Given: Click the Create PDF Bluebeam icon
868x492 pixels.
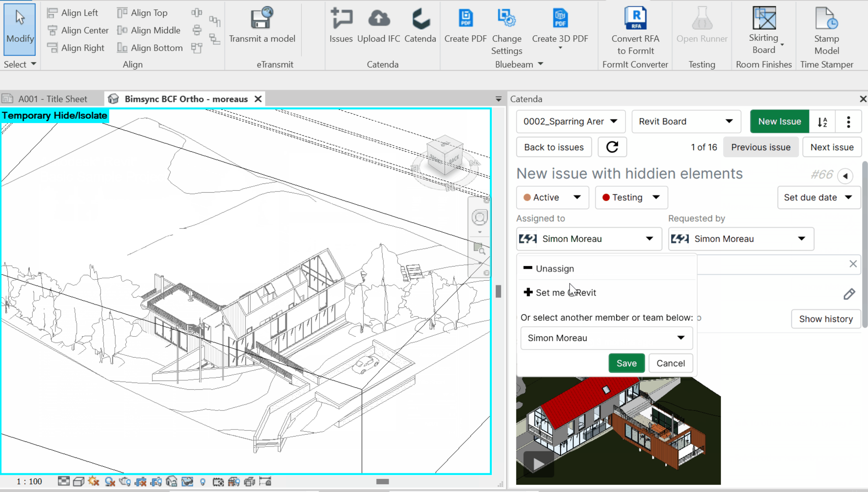Looking at the screenshot, I should 465,19.
